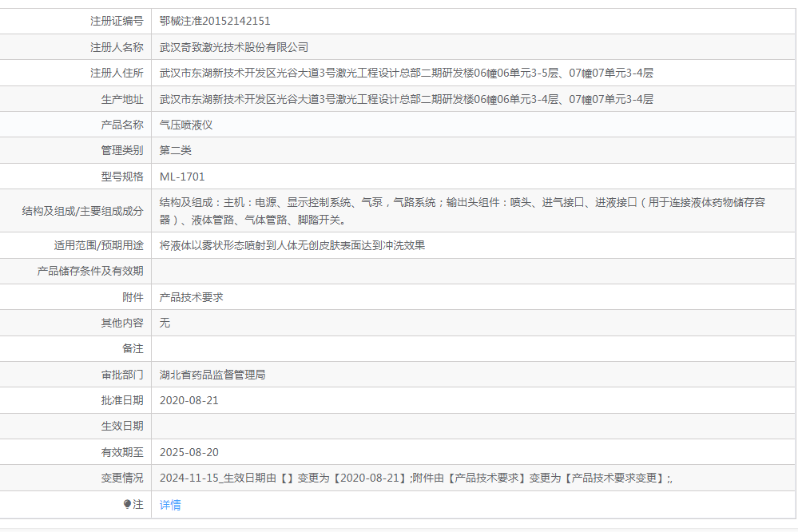
Task: Select approval department 湖北省药品监督管理局
Action: (212, 375)
